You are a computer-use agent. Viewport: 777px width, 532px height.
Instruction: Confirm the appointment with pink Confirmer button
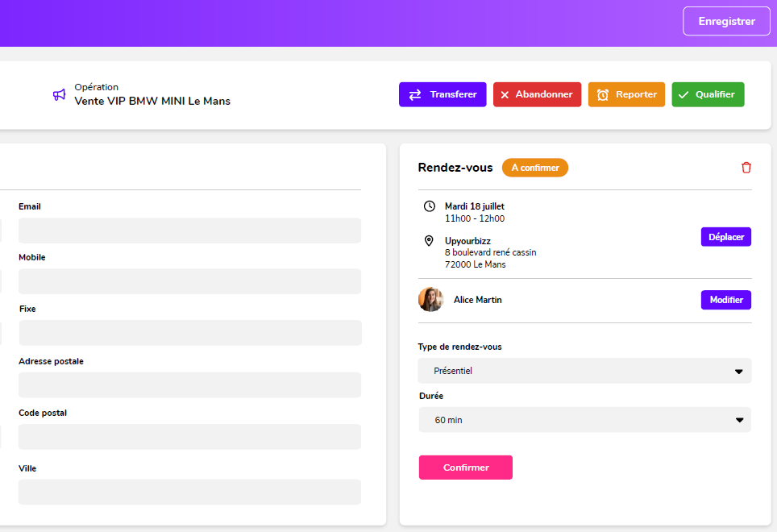(465, 468)
